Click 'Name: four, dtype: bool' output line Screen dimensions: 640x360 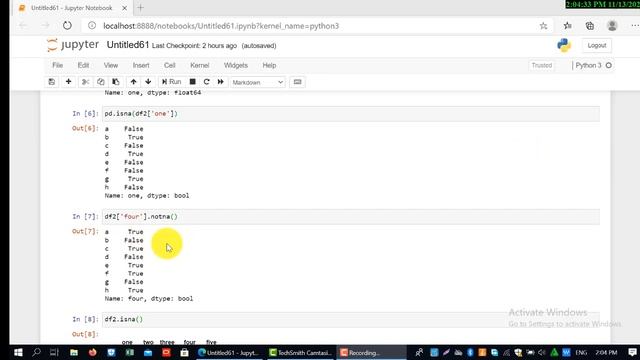coord(149,298)
